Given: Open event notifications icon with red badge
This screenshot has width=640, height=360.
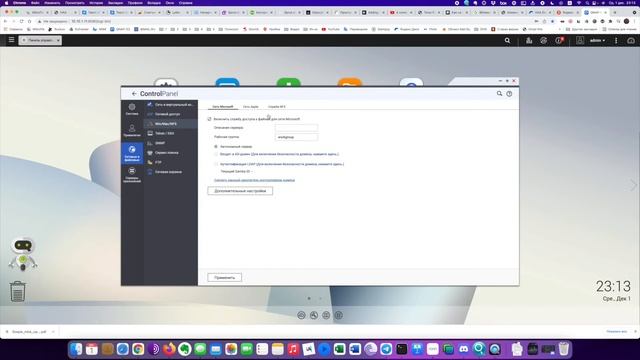Looking at the screenshot, I should click(x=559, y=40).
